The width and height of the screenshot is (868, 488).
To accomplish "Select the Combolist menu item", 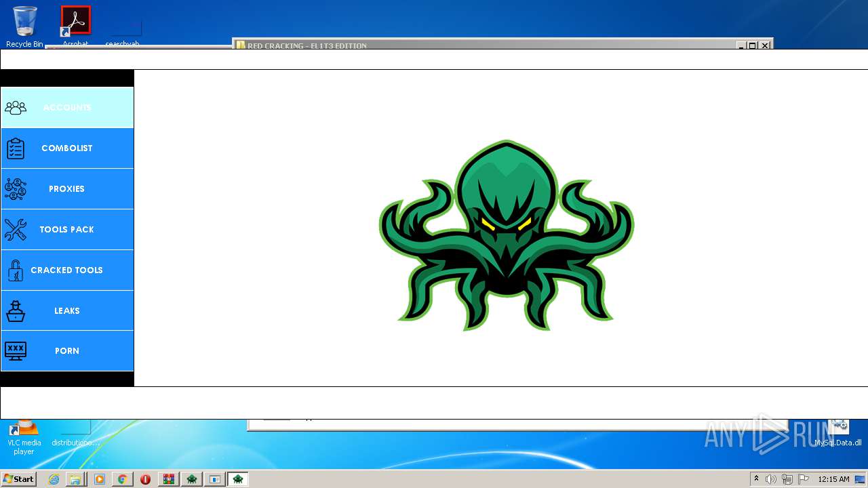I will pos(67,148).
